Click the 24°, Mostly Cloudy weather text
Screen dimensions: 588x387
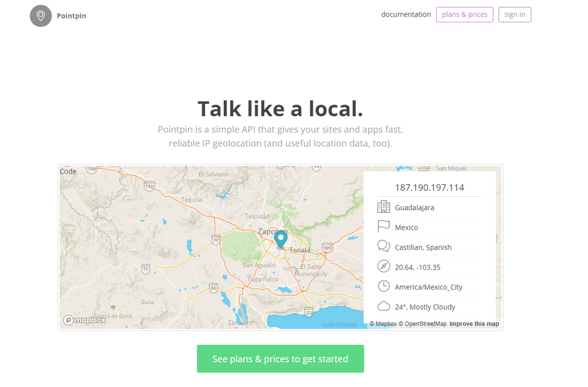coord(425,307)
